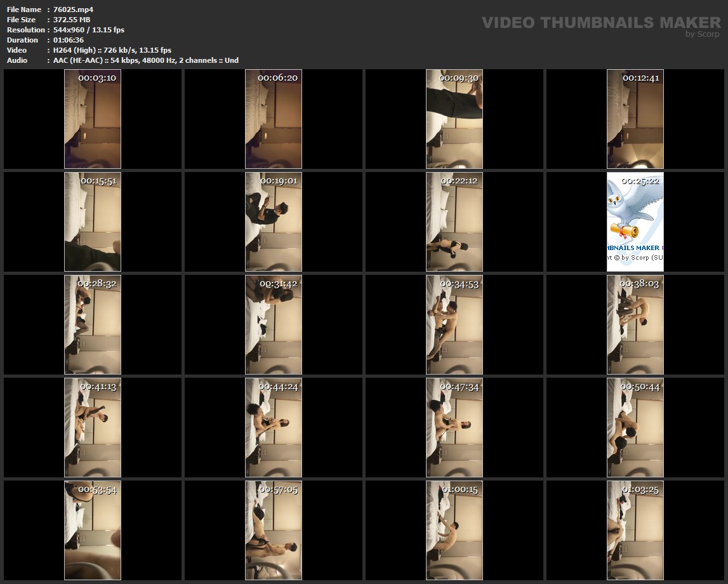Screen dimensions: 728x584
Task: Select the 00:09:30 timestamp label
Action: click(459, 78)
